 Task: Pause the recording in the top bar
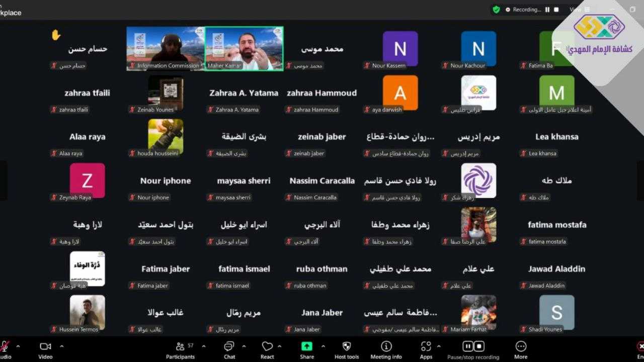tap(547, 10)
